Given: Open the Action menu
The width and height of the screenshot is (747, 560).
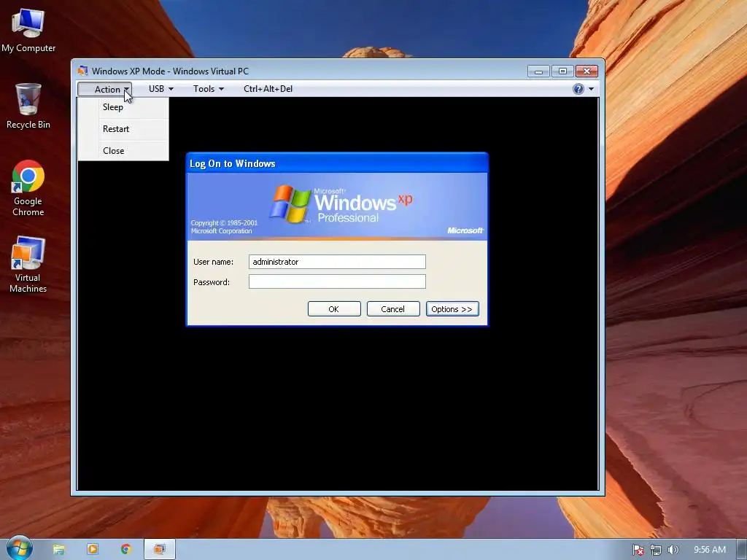Looking at the screenshot, I should click(x=105, y=89).
